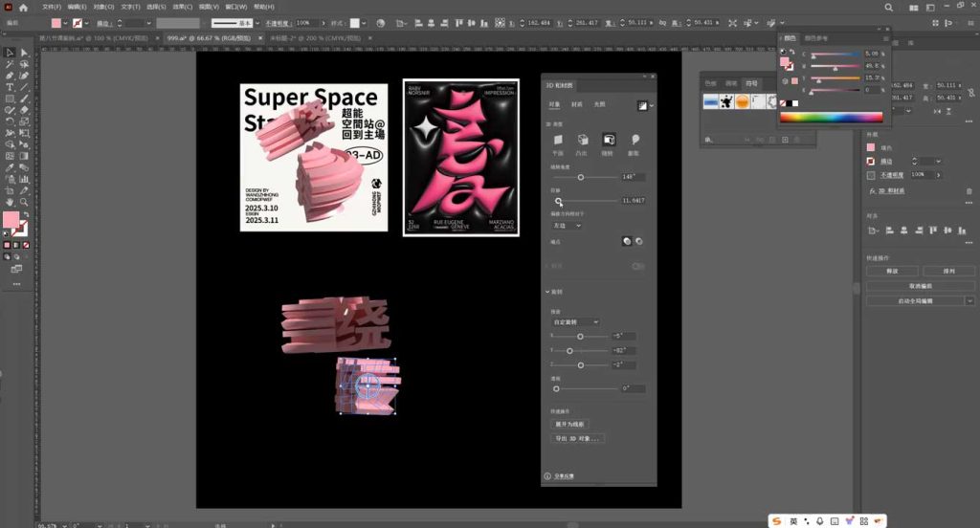The width and height of the screenshot is (980, 528).
Task: Click the Sogou input method tray icon
Action: [x=776, y=520]
